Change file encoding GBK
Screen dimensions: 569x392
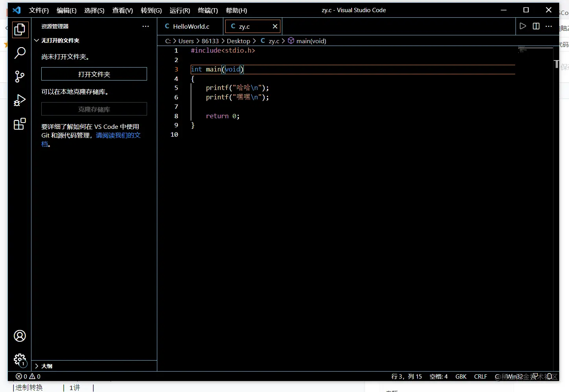click(x=461, y=376)
